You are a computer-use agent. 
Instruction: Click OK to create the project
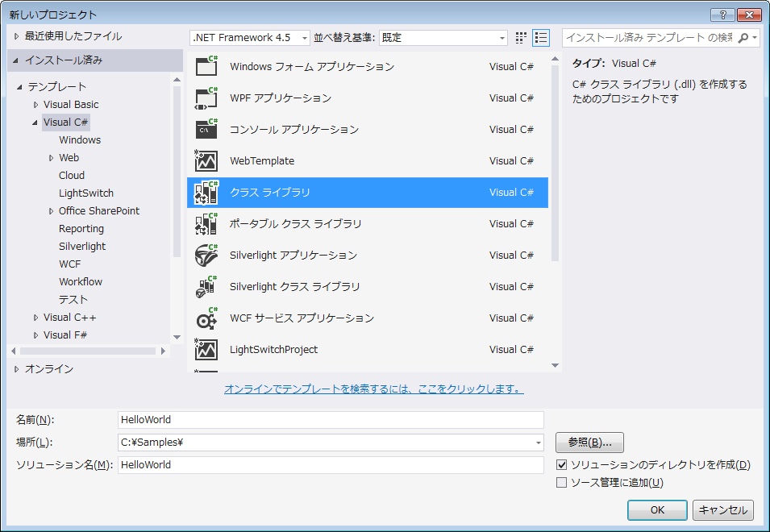coord(657,510)
